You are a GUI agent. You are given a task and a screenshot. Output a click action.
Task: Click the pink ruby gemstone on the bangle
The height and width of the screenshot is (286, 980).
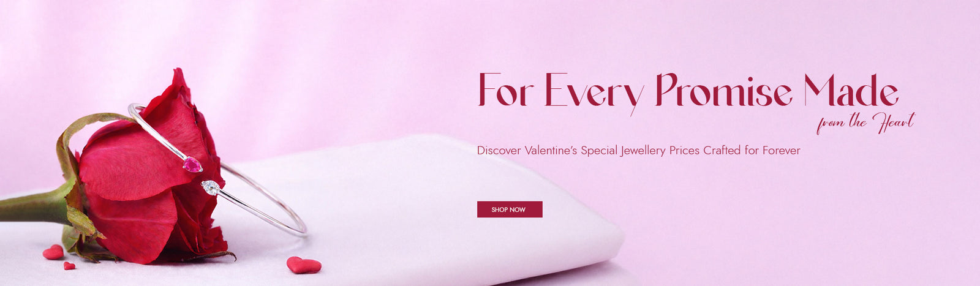pyautogui.click(x=192, y=164)
